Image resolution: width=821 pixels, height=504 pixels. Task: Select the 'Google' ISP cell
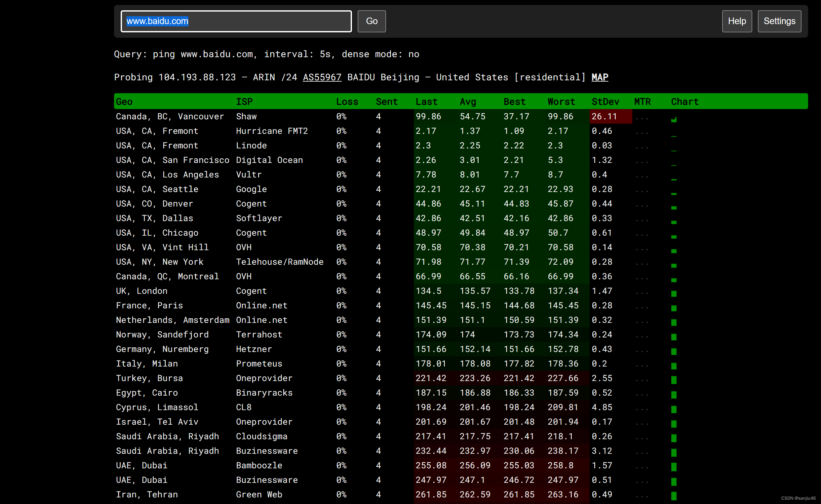[251, 189]
